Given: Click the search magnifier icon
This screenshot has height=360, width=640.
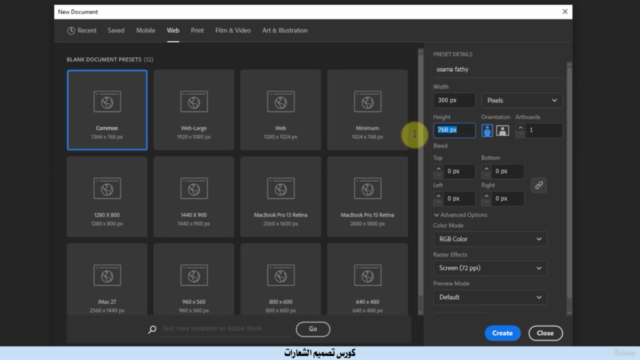Looking at the screenshot, I should tap(152, 329).
